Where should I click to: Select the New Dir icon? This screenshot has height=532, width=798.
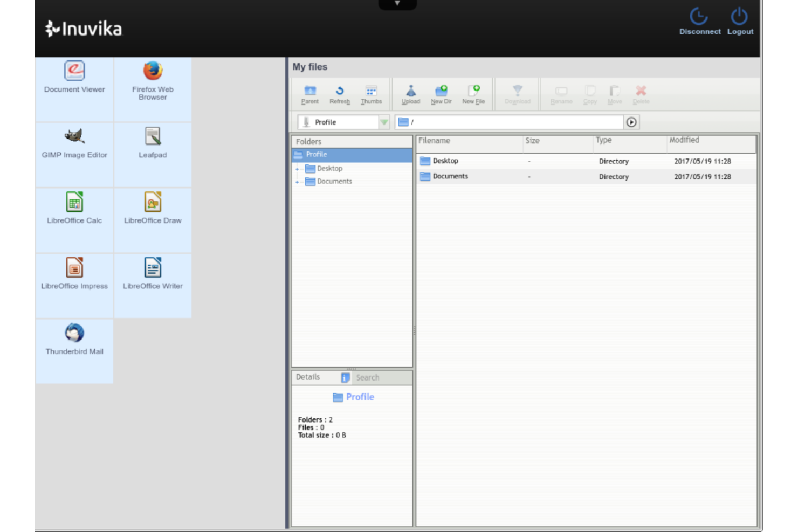coord(441,93)
